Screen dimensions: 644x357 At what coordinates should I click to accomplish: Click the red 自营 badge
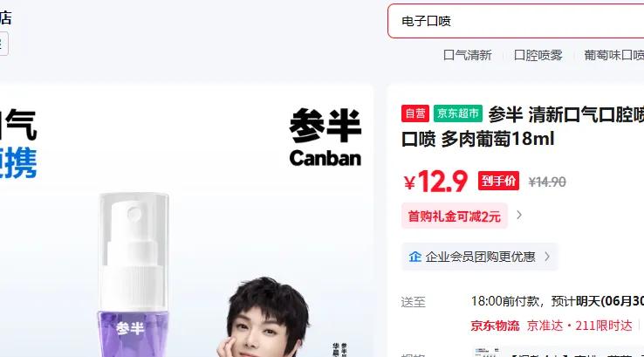(415, 113)
